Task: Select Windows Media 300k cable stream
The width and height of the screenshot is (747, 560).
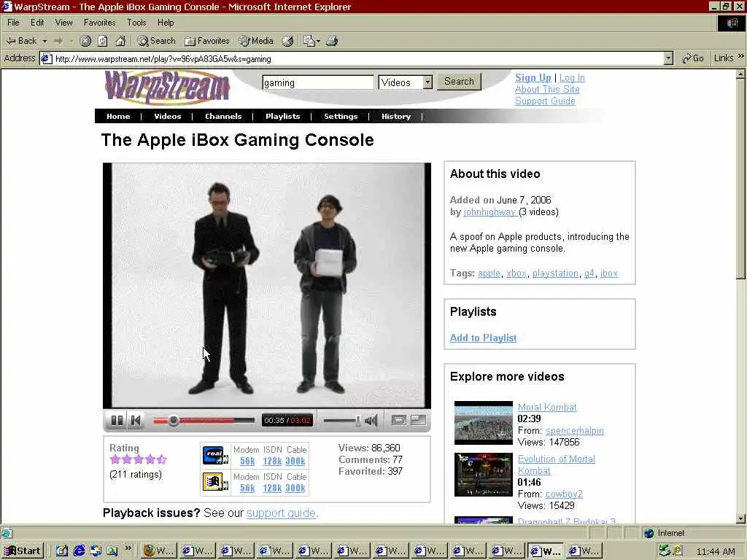Action: (x=295, y=488)
